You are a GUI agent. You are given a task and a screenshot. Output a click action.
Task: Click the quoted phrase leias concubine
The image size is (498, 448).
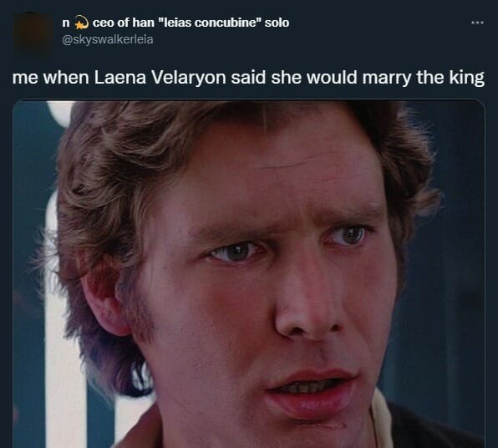[210, 23]
